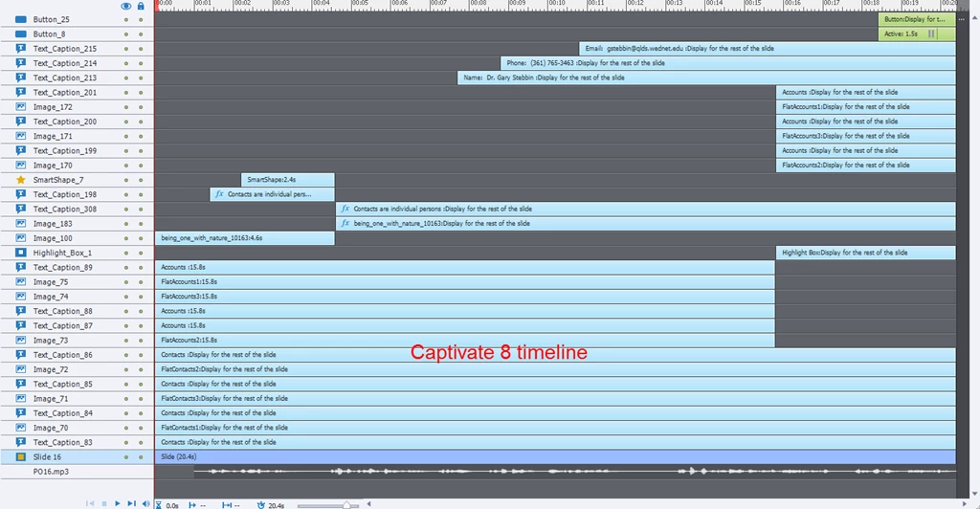Click the timeline scroll left arrow

[x=368, y=503]
